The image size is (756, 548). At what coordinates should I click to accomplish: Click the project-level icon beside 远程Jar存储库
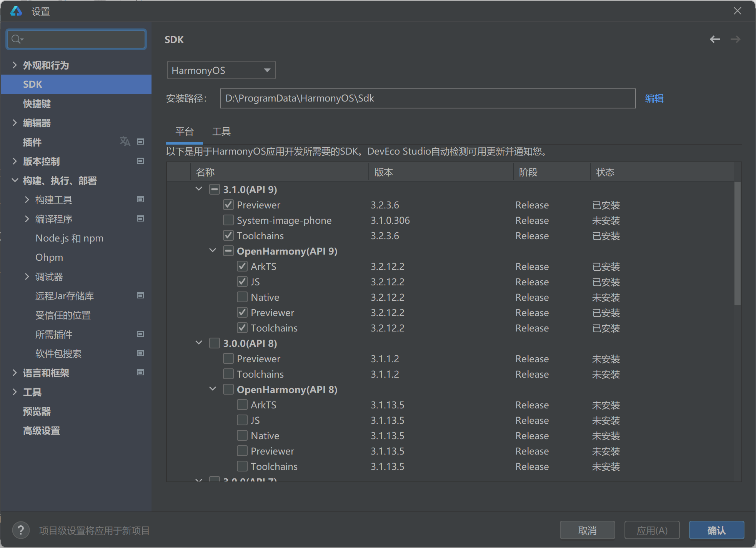click(x=140, y=295)
